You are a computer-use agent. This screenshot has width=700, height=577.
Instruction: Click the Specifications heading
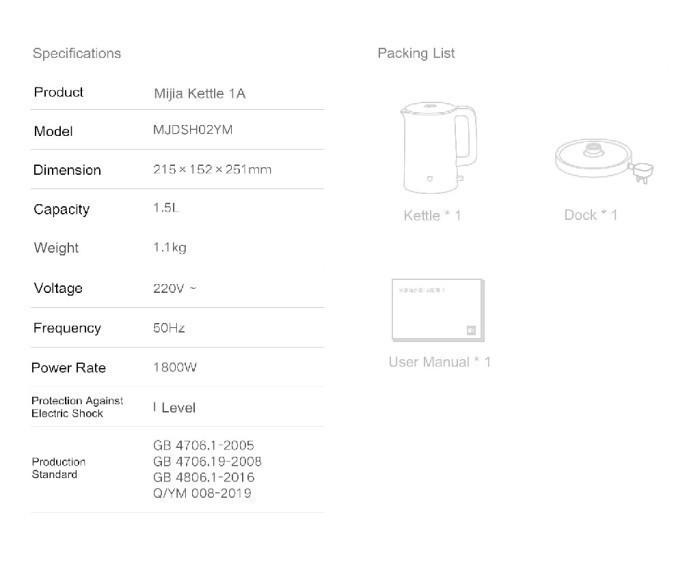(x=77, y=53)
